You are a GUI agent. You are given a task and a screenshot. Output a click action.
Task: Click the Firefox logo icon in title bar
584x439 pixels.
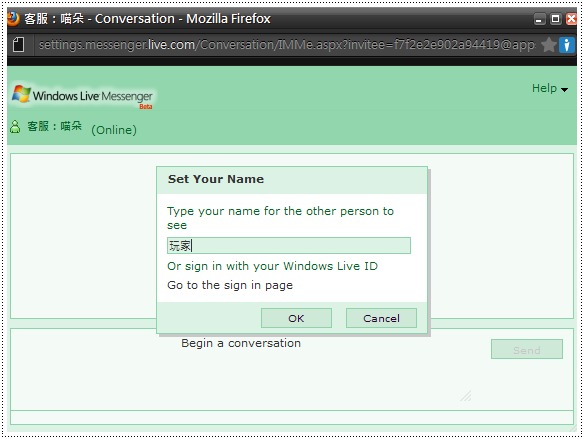(x=12, y=18)
